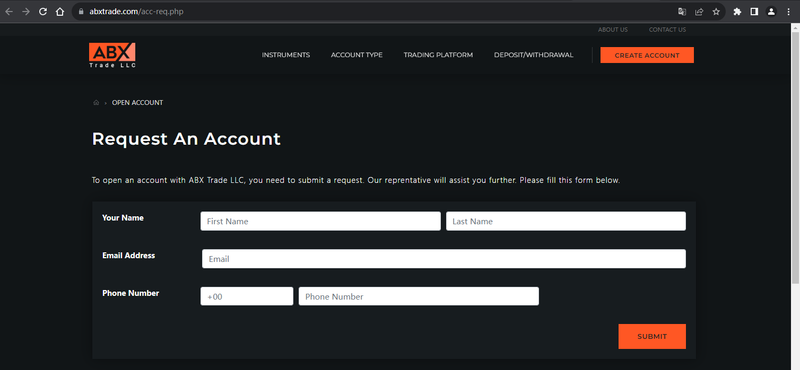The height and width of the screenshot is (370, 800).
Task: Visit the CONTACT US link
Action: pos(667,30)
